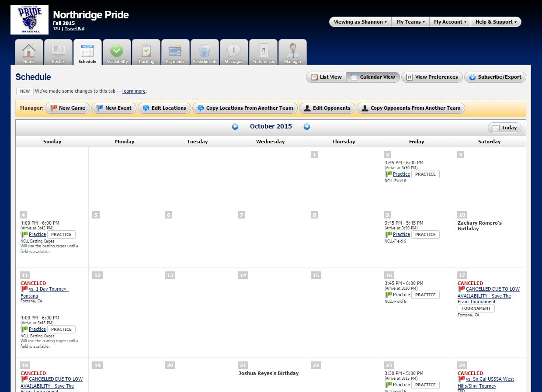The width and height of the screenshot is (542, 392).
Task: Expand the My Account dropdown
Action: point(450,22)
